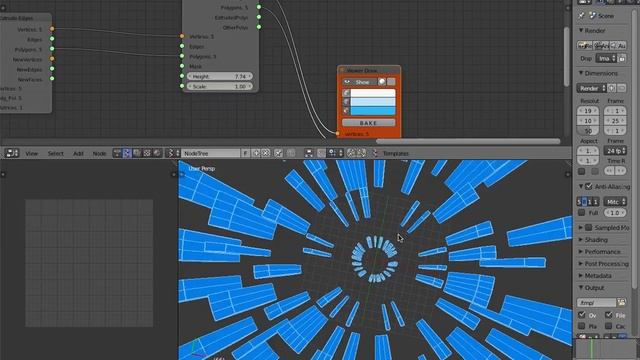The height and width of the screenshot is (360, 640).
Task: Collapse the Output panel
Action: [581, 288]
